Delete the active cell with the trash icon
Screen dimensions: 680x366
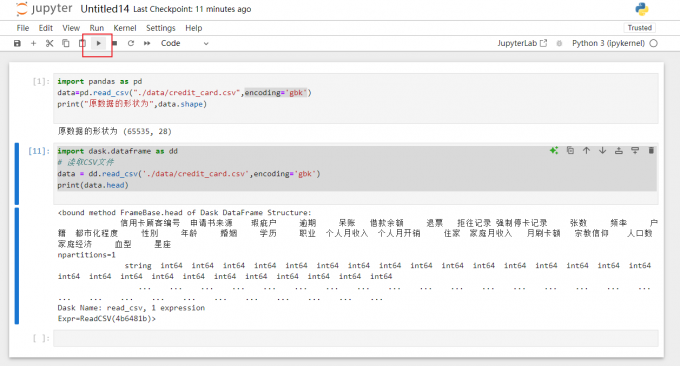point(651,150)
